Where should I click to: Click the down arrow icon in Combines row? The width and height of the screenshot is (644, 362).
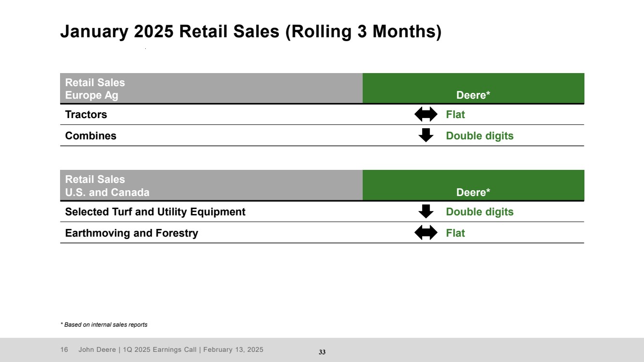pos(426,136)
